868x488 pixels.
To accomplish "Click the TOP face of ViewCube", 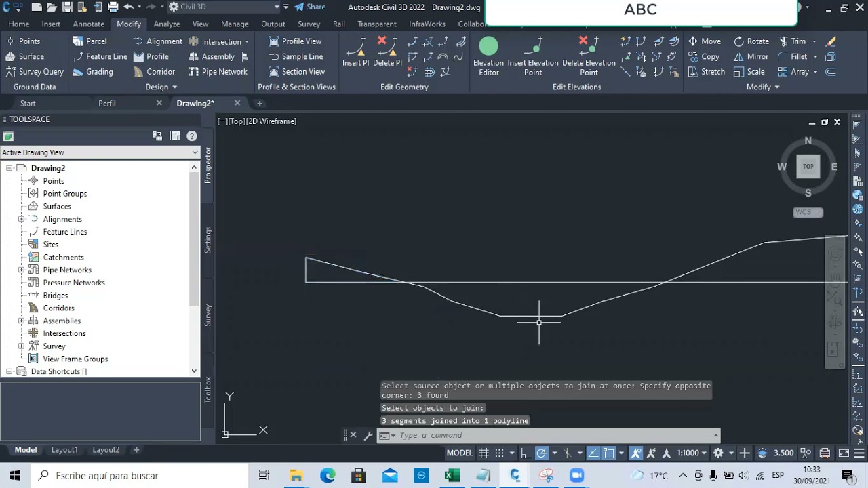I will point(808,167).
